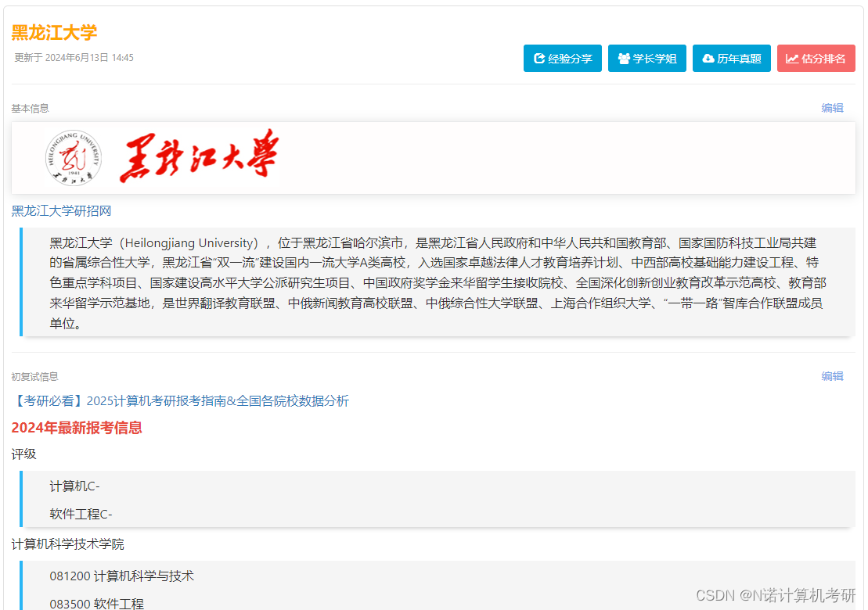Click share icon in 经验分享 button
The width and height of the screenshot is (868, 610).
pos(539,59)
